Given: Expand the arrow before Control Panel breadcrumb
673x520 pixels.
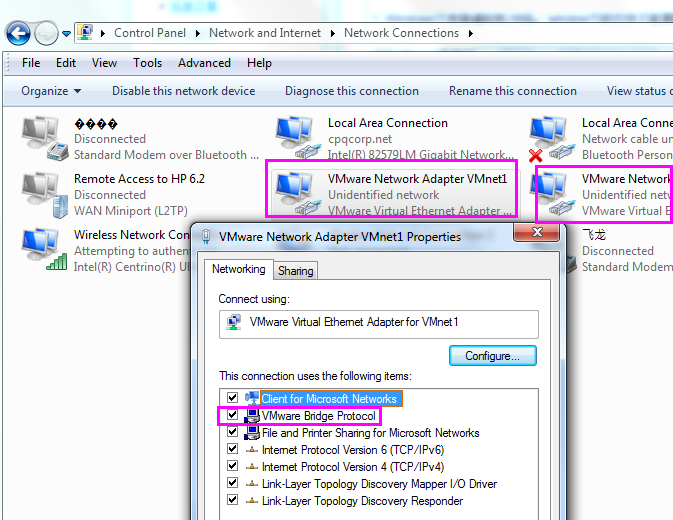Looking at the screenshot, I should (x=103, y=33).
